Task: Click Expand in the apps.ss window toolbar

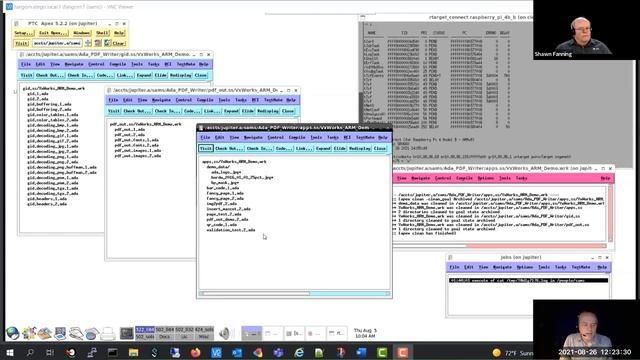Action: [x=323, y=149]
